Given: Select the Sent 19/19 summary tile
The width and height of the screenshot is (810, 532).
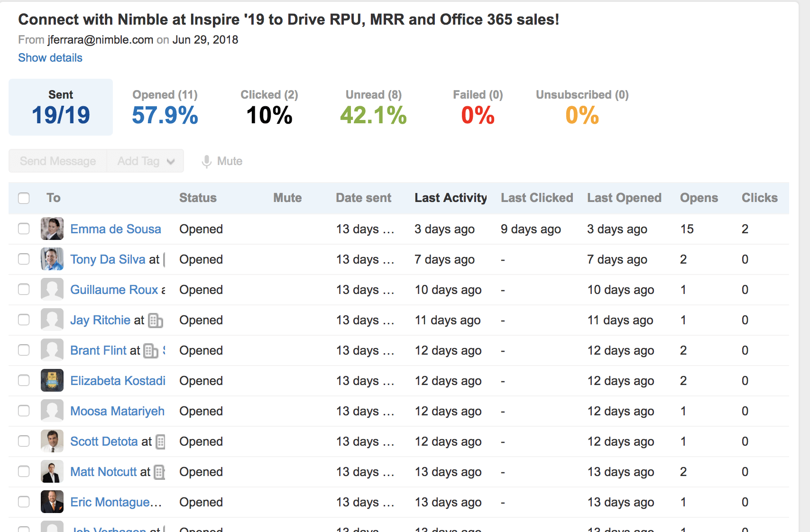Looking at the screenshot, I should [x=61, y=108].
